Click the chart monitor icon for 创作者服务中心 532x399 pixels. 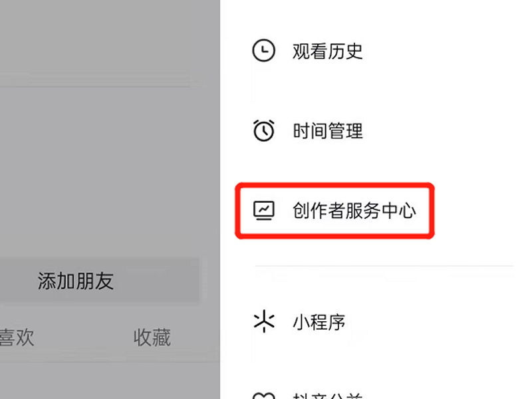[x=263, y=211]
